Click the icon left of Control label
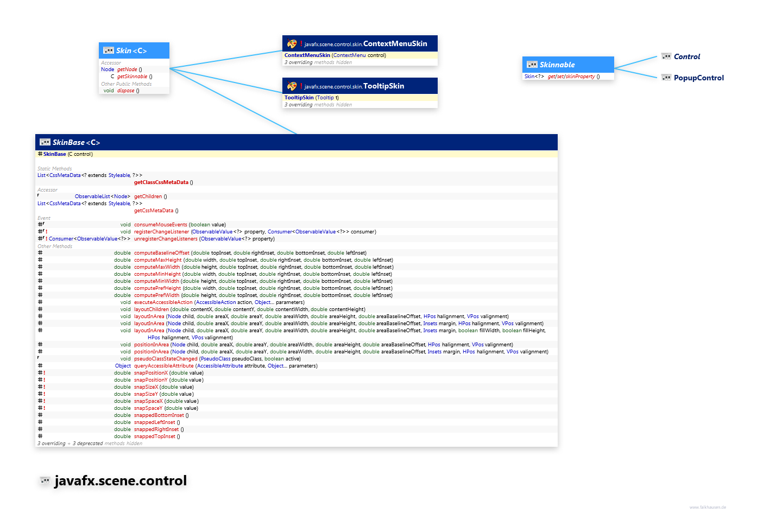The height and width of the screenshot is (532, 757). click(x=666, y=56)
